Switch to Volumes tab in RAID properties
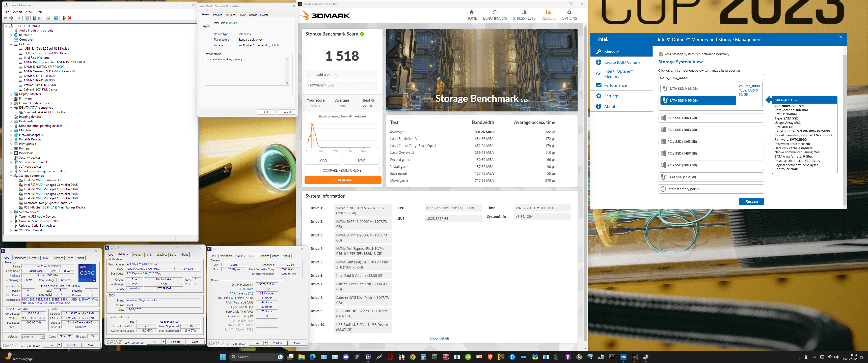 click(230, 15)
